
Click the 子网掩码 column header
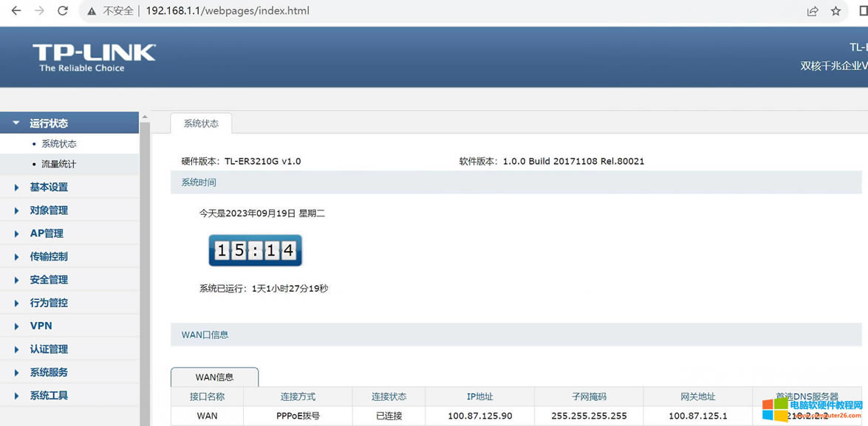tap(589, 396)
